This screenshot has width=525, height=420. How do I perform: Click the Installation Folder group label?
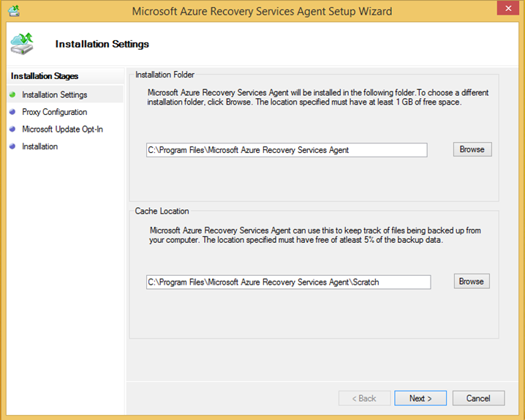[165, 75]
